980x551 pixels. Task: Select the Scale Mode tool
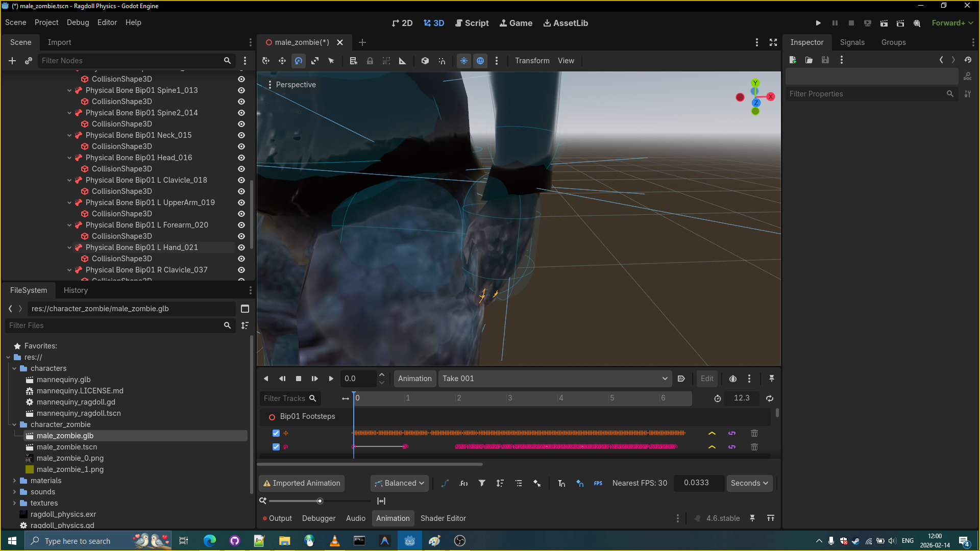315,61
